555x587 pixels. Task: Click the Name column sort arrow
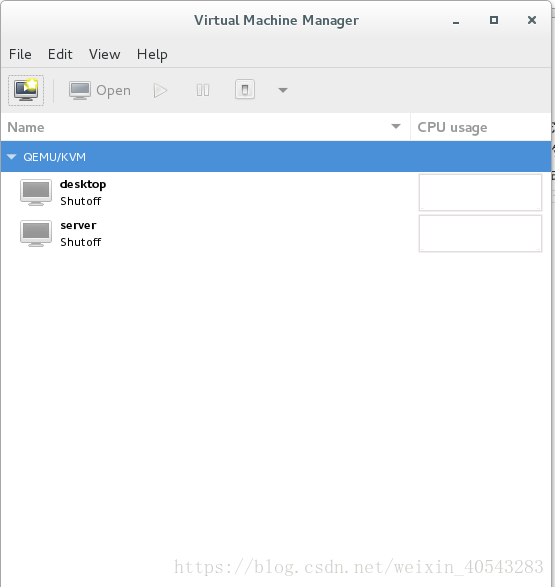click(x=396, y=127)
